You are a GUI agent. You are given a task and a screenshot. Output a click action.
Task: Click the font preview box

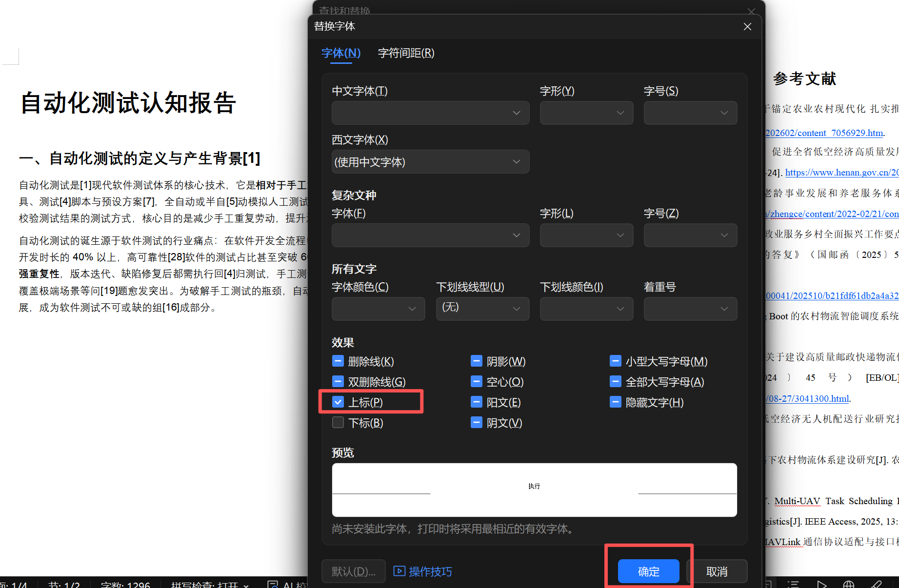click(534, 490)
